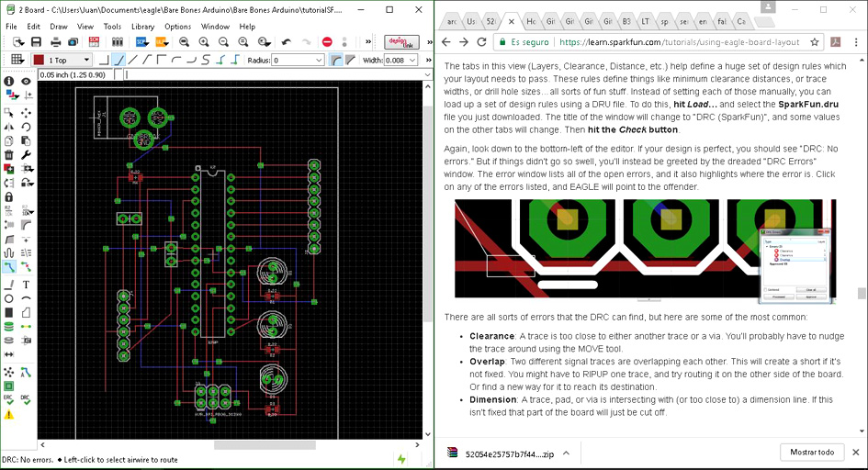Click the browser address bar URL
The image size is (868, 470).
coord(679,42)
